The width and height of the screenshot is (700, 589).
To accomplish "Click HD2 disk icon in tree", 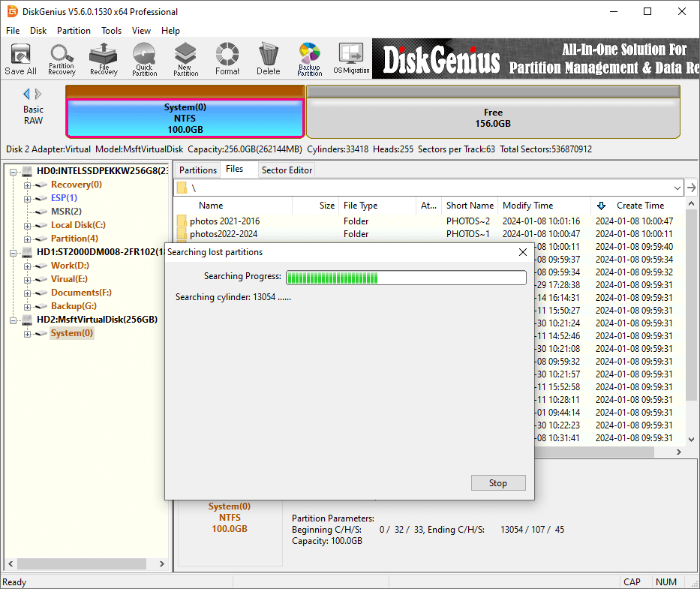I will coord(27,320).
